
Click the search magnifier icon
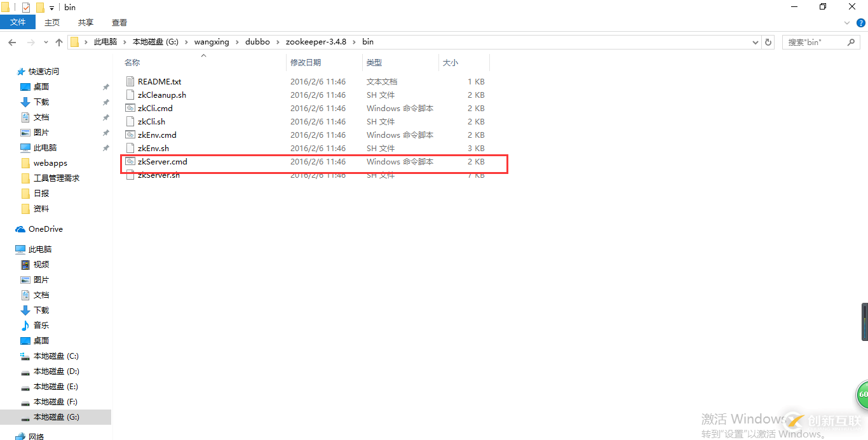point(852,42)
